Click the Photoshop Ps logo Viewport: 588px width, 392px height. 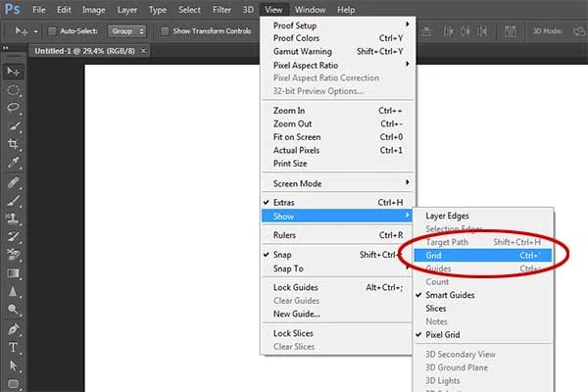(x=13, y=9)
